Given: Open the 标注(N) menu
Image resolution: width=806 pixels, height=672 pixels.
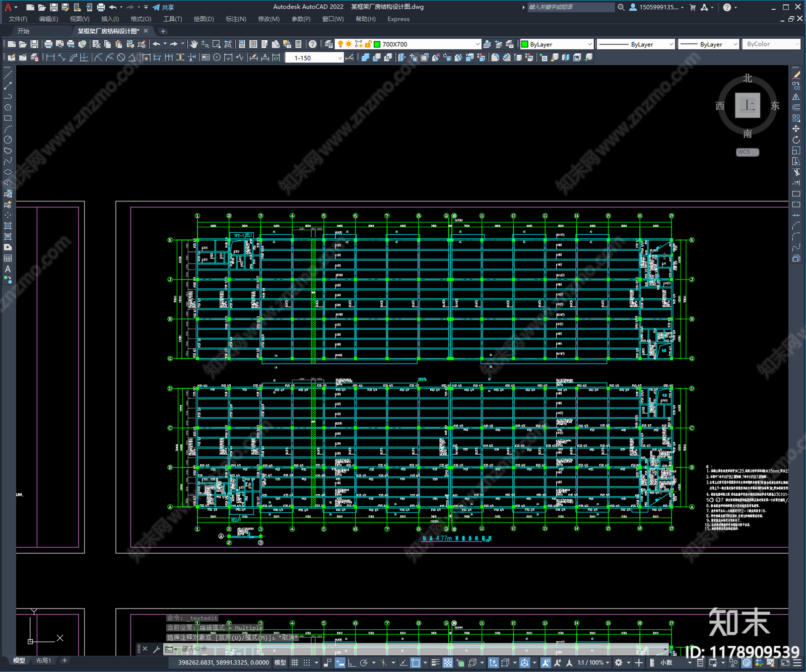Looking at the screenshot, I should pyautogui.click(x=236, y=19).
